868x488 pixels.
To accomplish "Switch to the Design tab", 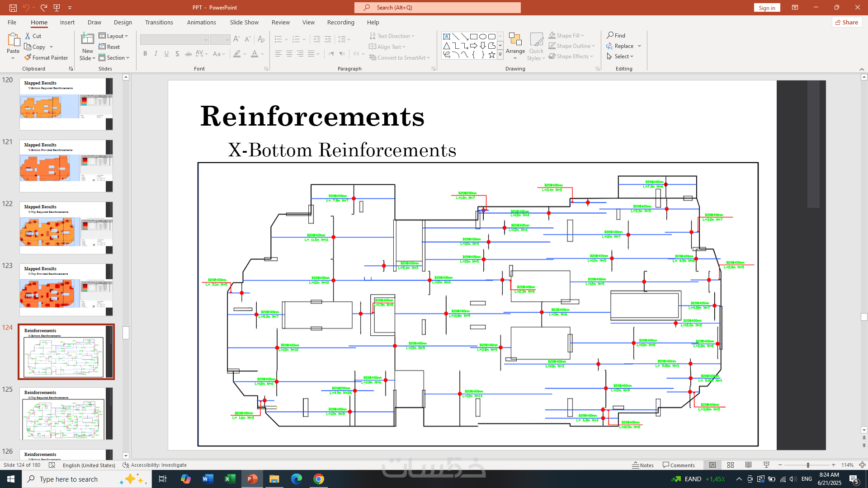I will pos(123,22).
